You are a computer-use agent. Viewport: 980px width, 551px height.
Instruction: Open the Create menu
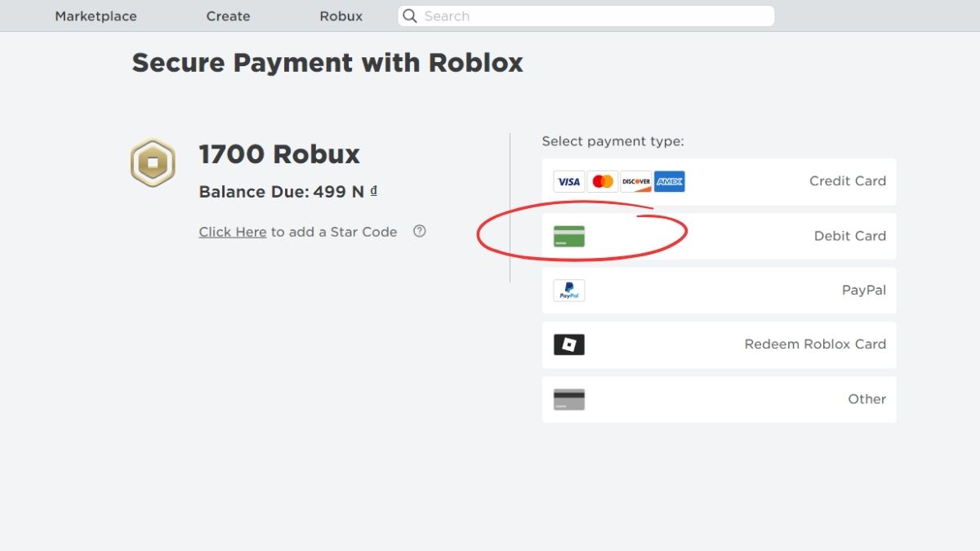[x=227, y=16]
